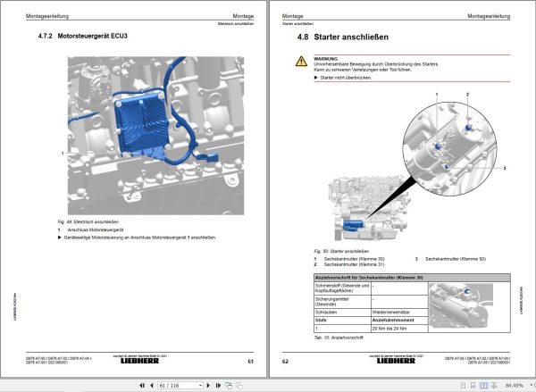The height and width of the screenshot is (392, 536).
Task: Click heading 4.7.2 Motorsteuergerät ECU3
Action: (83, 36)
